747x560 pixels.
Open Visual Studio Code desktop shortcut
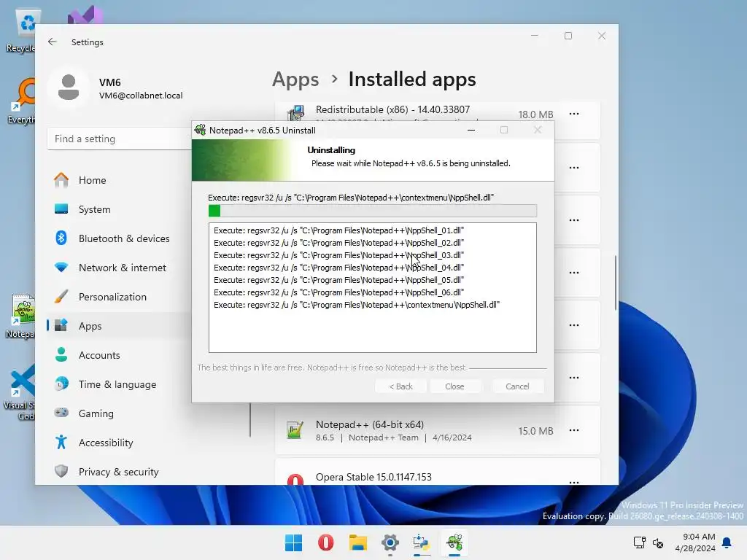point(21,392)
